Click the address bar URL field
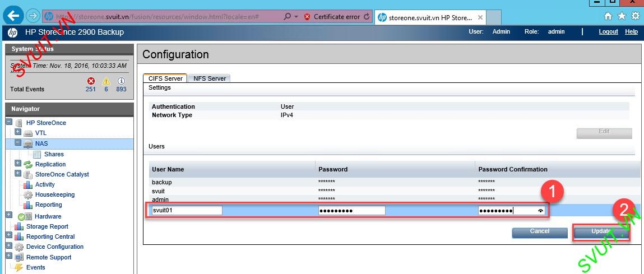This screenshot has width=644, height=274. (162, 17)
